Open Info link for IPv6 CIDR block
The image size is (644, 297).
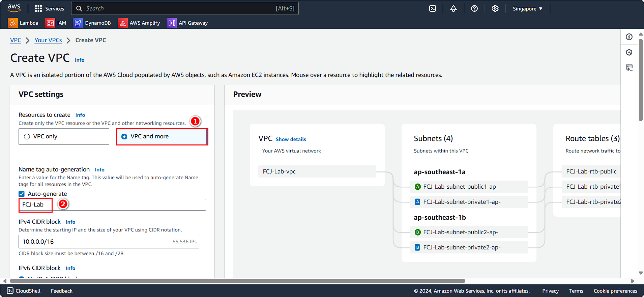coord(70,268)
